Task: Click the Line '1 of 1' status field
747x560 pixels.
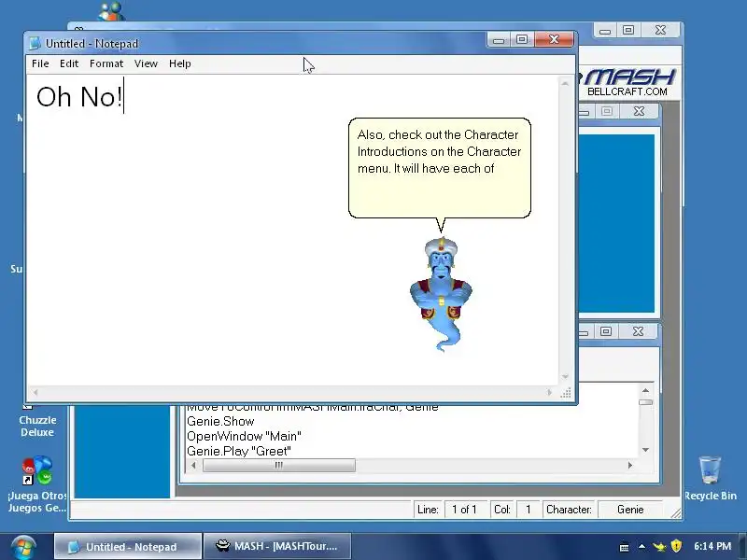Action: click(x=464, y=510)
